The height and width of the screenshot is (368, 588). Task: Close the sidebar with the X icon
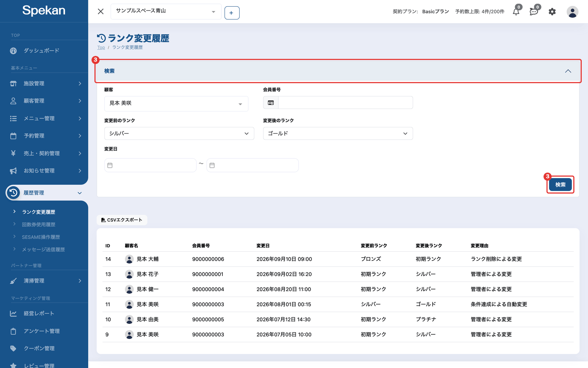(101, 11)
